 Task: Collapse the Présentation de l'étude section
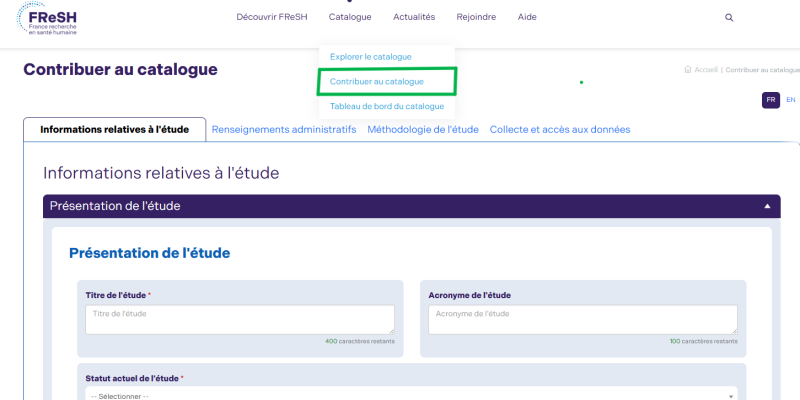coord(767,206)
